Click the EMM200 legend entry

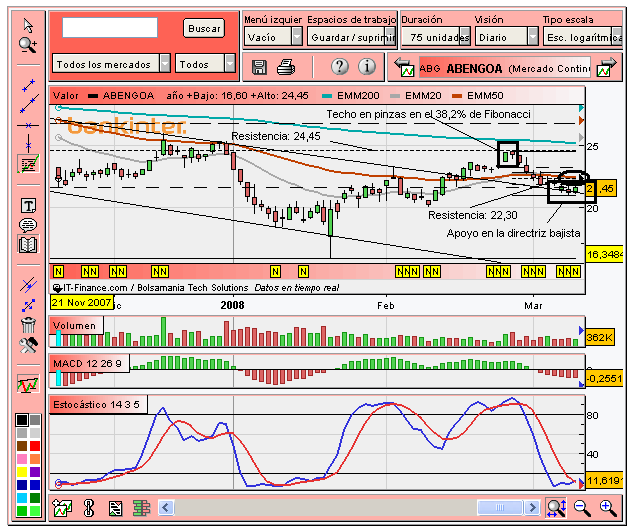(x=351, y=96)
